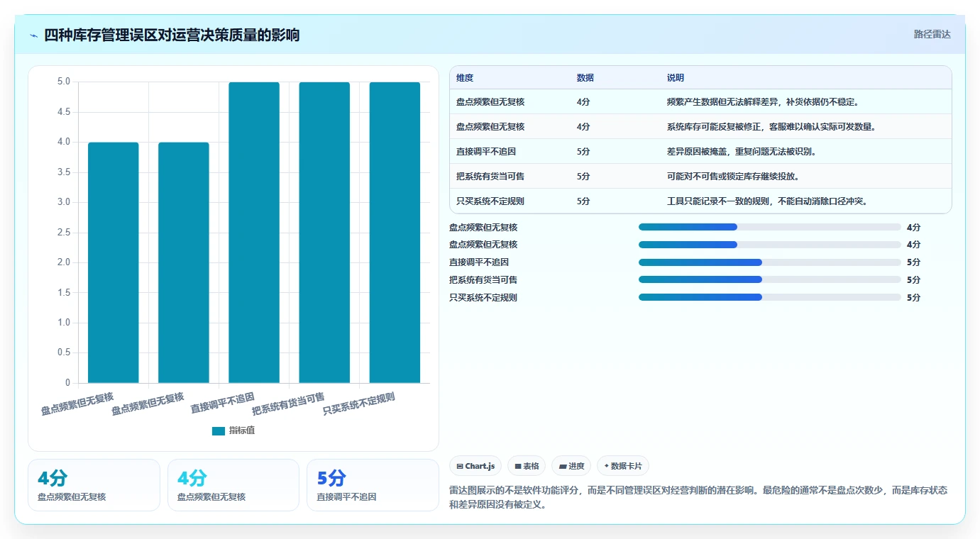This screenshot has width=980, height=539.
Task: Click the lightning icon beside the dashboard title
Action: [x=34, y=35]
